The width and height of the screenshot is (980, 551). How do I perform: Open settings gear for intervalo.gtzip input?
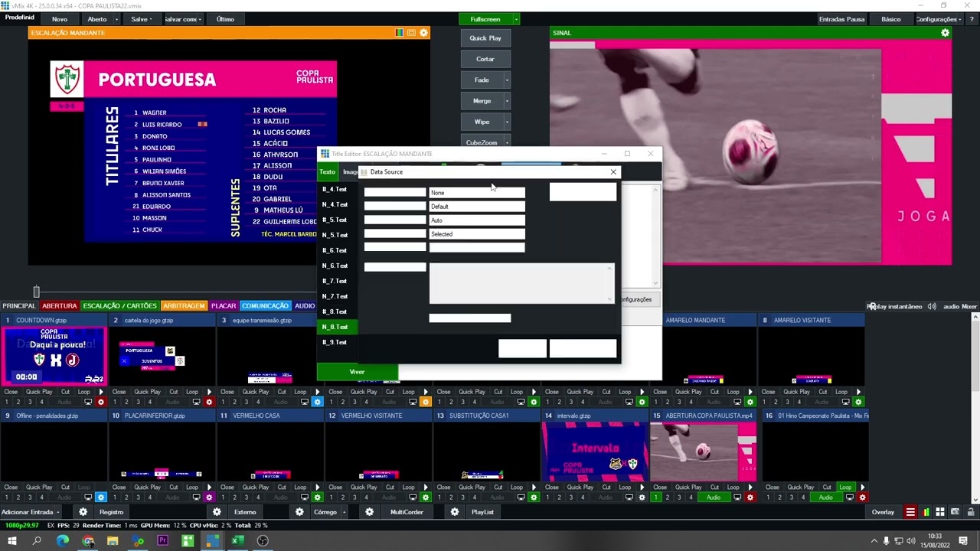pos(642,497)
